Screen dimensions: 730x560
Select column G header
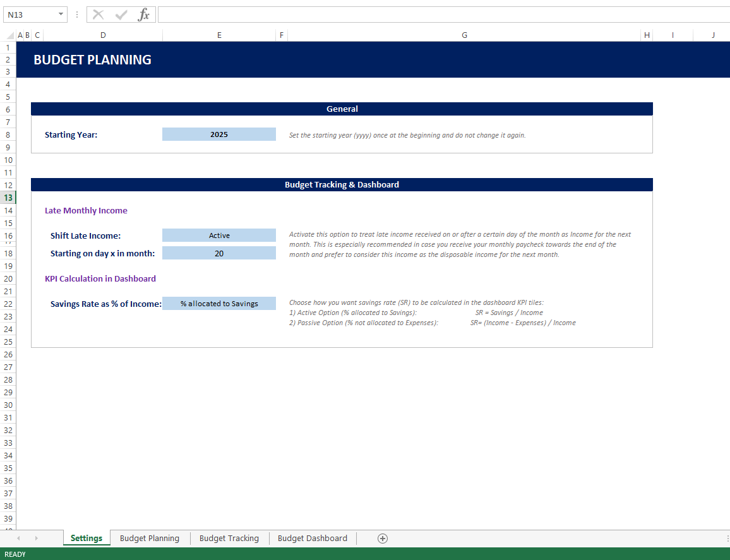click(x=464, y=35)
